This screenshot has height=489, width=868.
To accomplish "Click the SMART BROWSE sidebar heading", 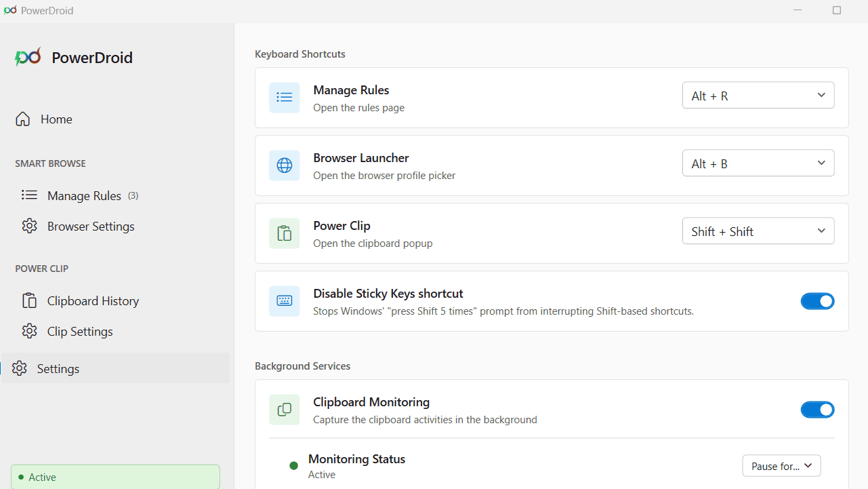I will pyautogui.click(x=50, y=163).
